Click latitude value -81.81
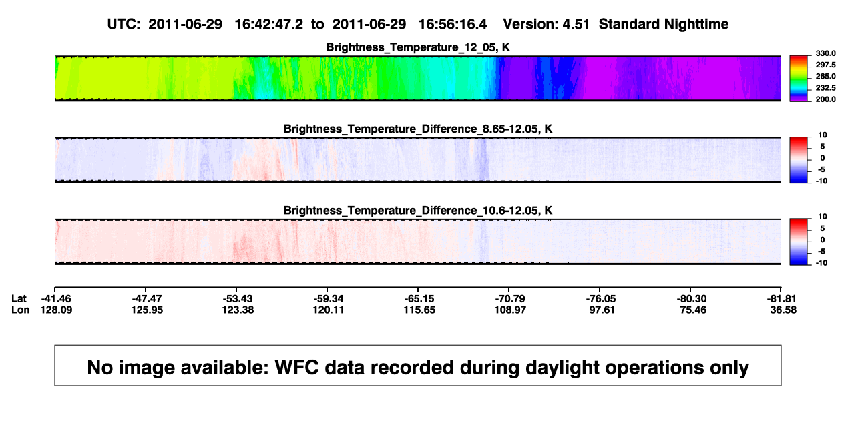 pyautogui.click(x=781, y=298)
